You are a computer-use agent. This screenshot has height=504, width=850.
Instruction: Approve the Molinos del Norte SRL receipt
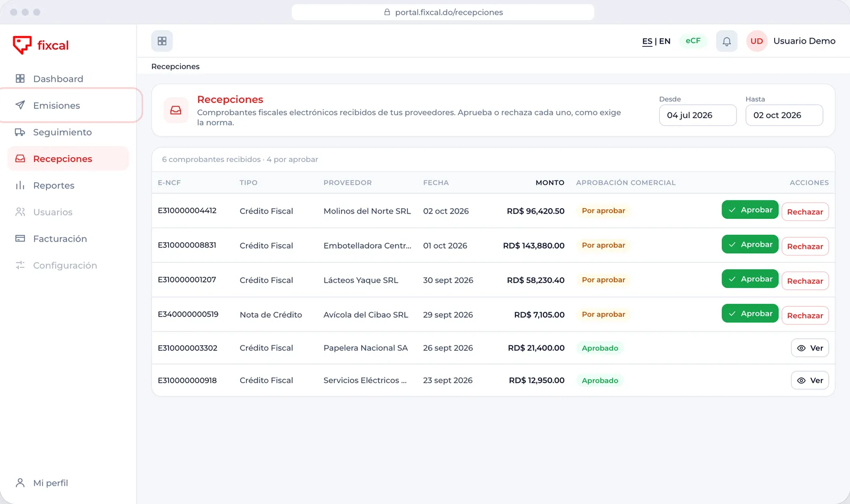[x=750, y=210]
